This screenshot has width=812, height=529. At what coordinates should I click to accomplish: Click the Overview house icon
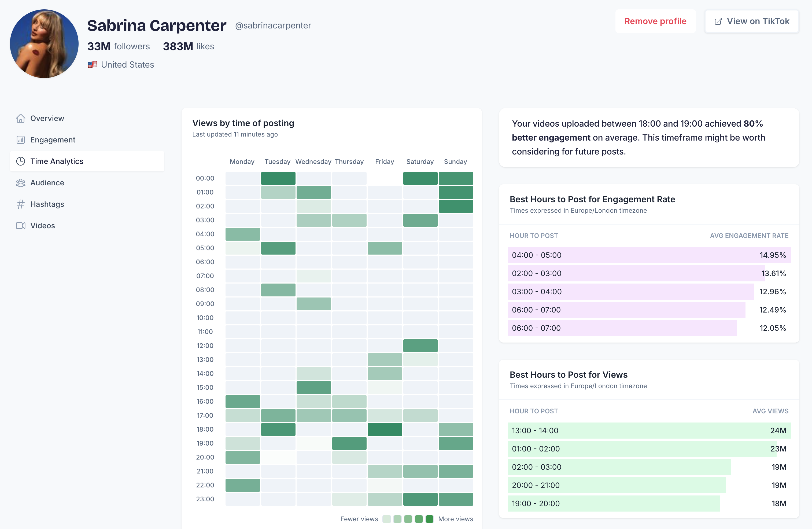pos(20,118)
